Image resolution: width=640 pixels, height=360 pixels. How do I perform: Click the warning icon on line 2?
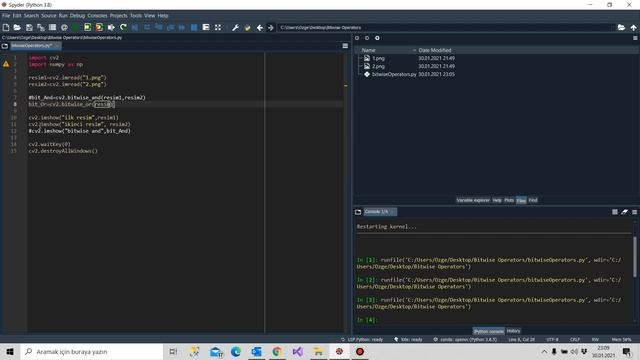pyautogui.click(x=6, y=64)
